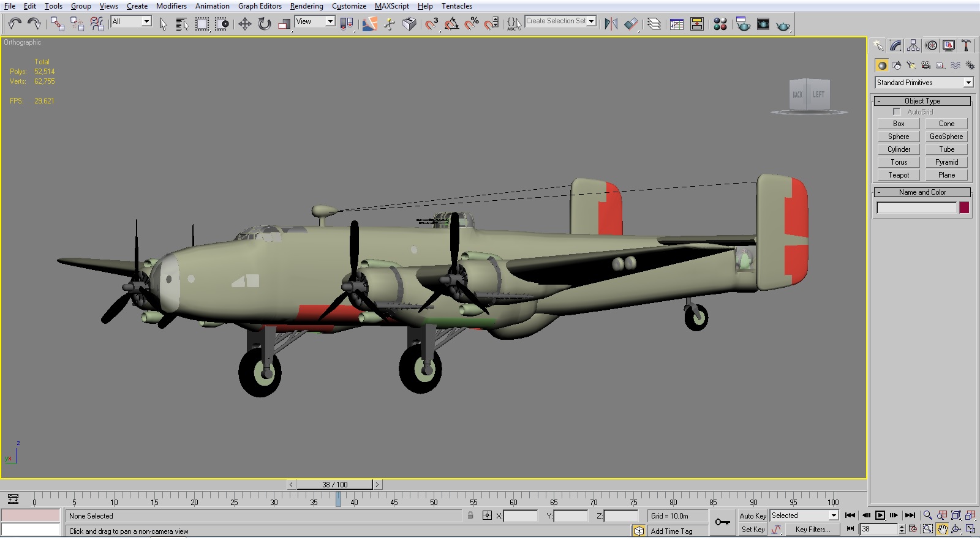Click the object color swatch
This screenshot has height=551, width=980.
click(x=964, y=208)
